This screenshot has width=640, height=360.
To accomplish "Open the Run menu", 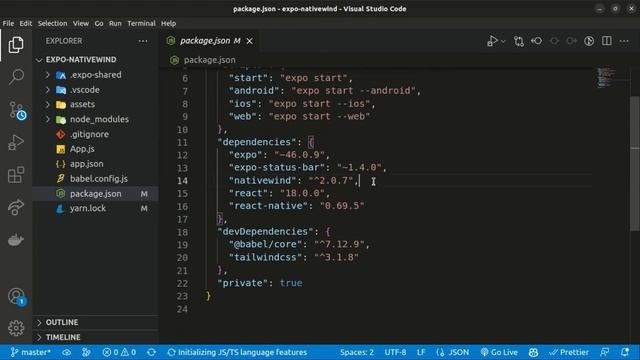I will [115, 23].
